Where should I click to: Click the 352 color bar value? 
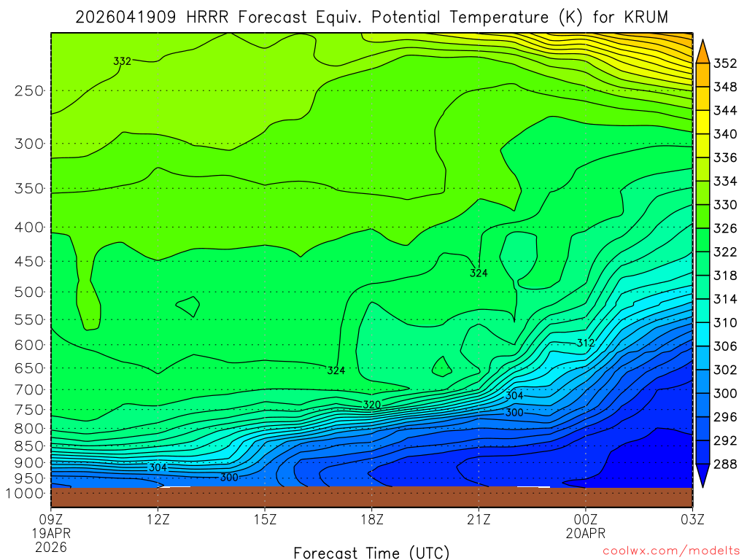tap(725, 63)
